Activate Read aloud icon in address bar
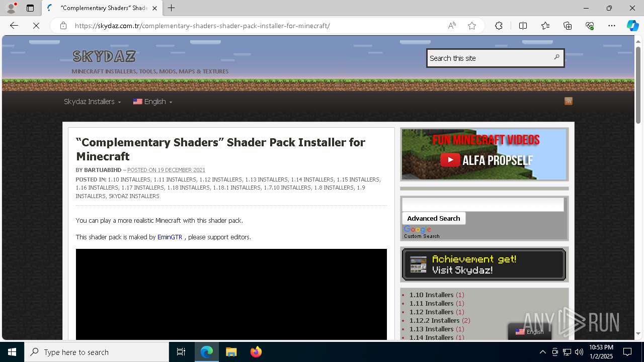 pyautogui.click(x=452, y=26)
